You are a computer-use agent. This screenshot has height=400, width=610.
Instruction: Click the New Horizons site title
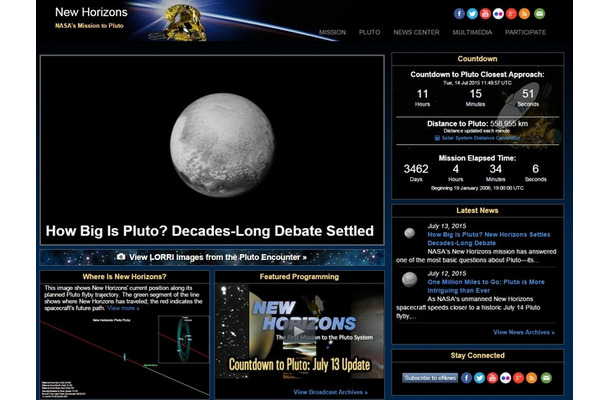91,12
